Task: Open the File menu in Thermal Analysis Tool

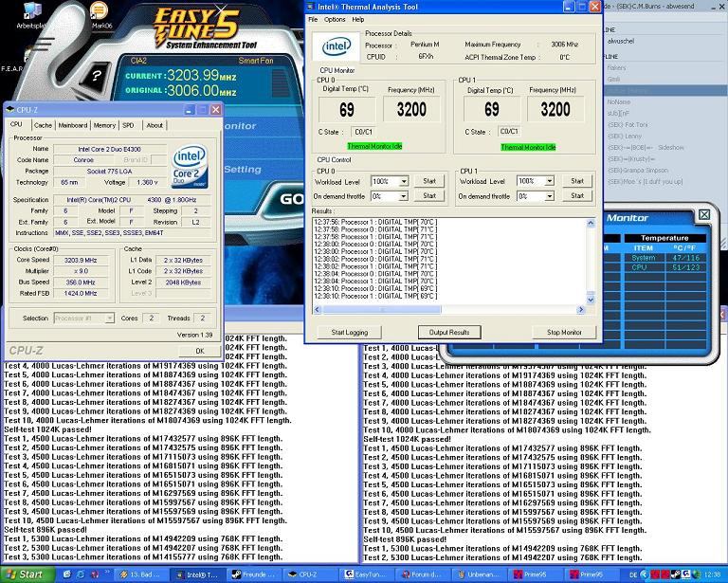Action: [313, 20]
